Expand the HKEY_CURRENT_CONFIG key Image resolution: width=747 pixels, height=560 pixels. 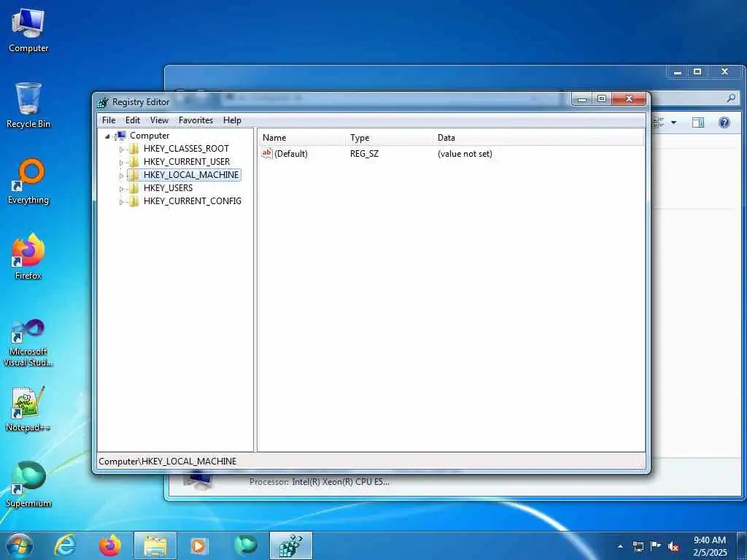(x=122, y=202)
